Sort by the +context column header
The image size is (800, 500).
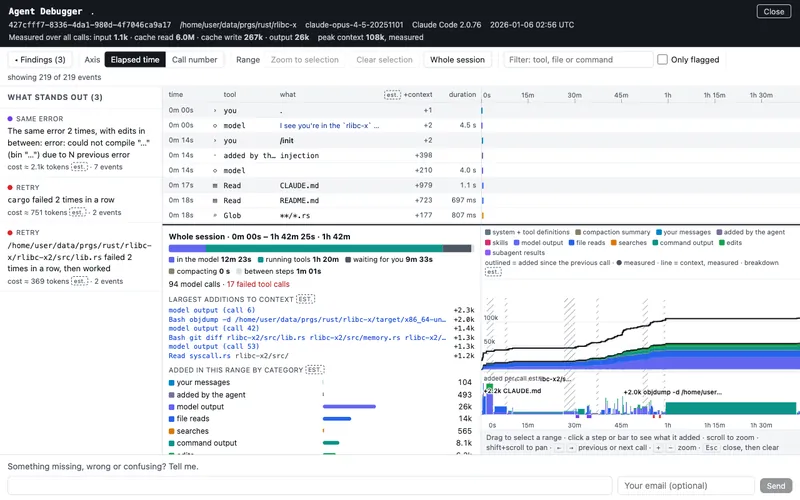coord(418,94)
